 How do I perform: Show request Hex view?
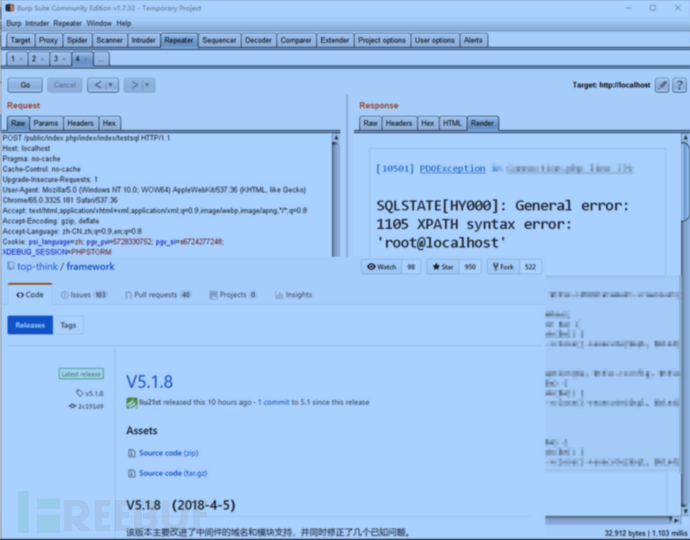(109, 123)
